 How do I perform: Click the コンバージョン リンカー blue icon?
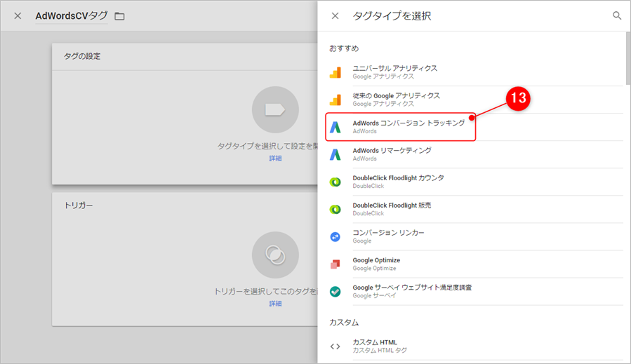(x=336, y=237)
